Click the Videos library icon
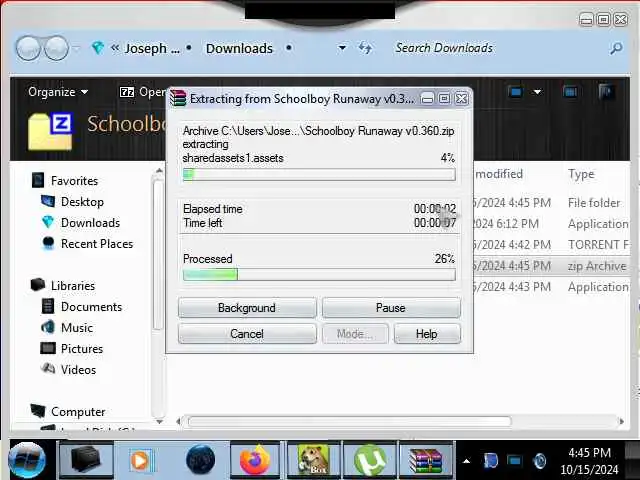 click(x=48, y=369)
